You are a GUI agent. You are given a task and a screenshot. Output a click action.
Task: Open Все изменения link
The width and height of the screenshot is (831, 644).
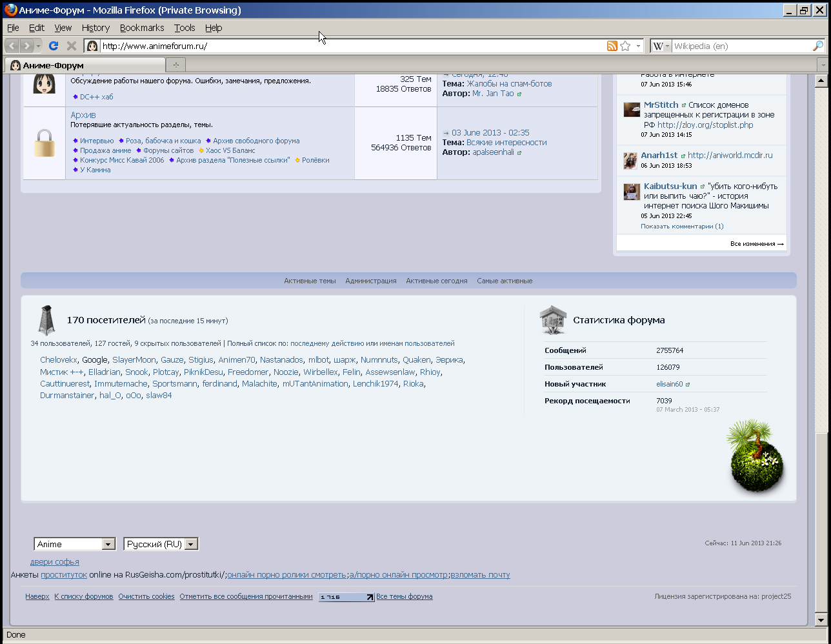[757, 244]
